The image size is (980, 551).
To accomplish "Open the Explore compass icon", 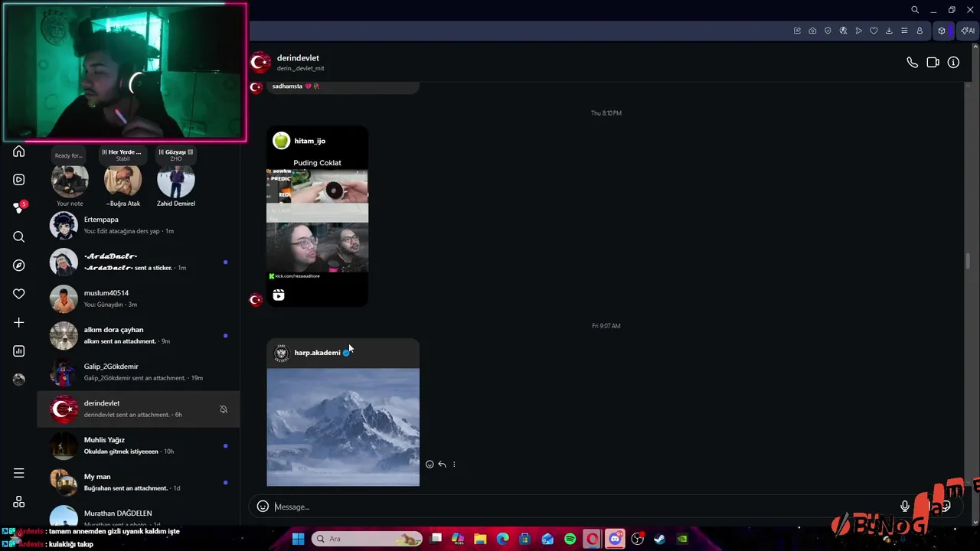I will (19, 266).
